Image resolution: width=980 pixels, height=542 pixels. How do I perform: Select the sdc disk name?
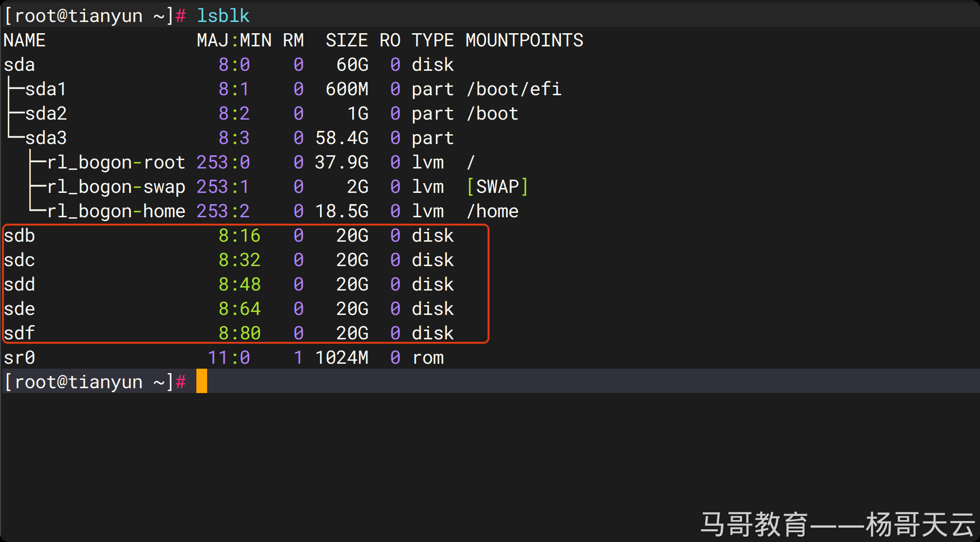[19, 260]
